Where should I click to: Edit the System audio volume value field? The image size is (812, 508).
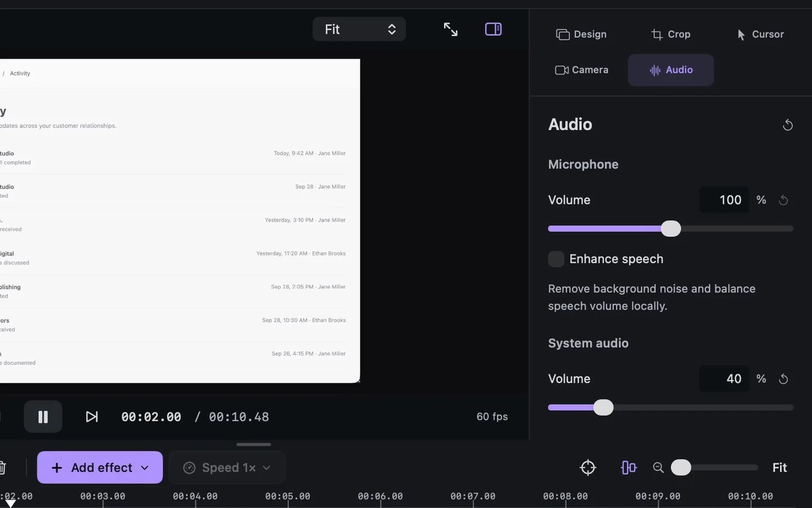(724, 379)
